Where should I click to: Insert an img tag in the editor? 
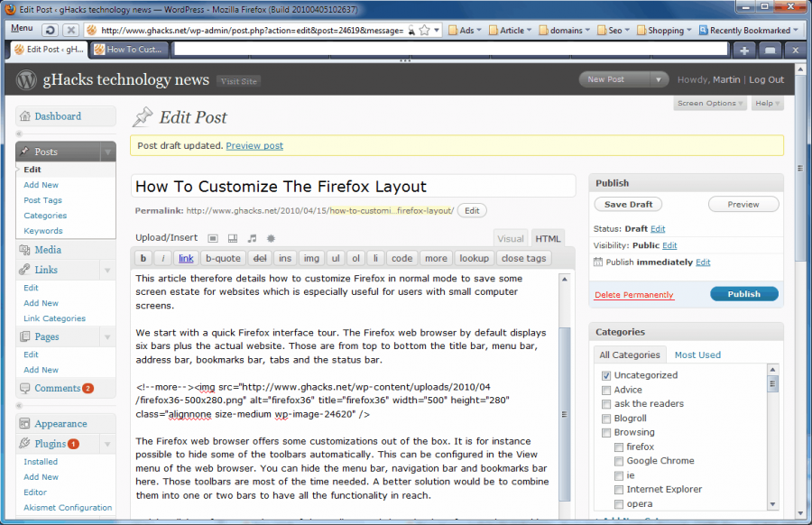(311, 258)
